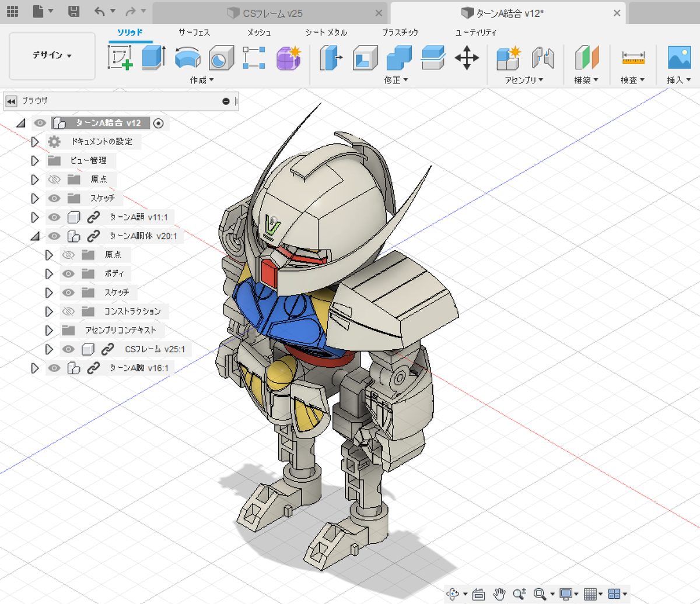The height and width of the screenshot is (604, 700).
Task: Expand the ターンA頭 v11:1 node
Action: click(x=35, y=217)
